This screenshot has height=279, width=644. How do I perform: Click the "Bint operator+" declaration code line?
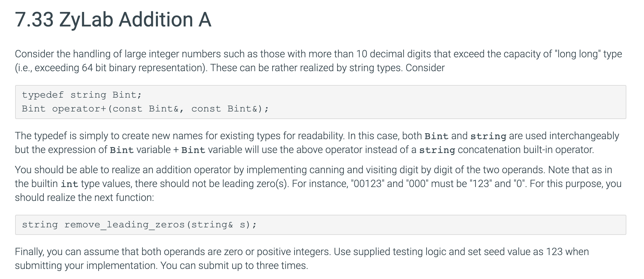point(145,109)
